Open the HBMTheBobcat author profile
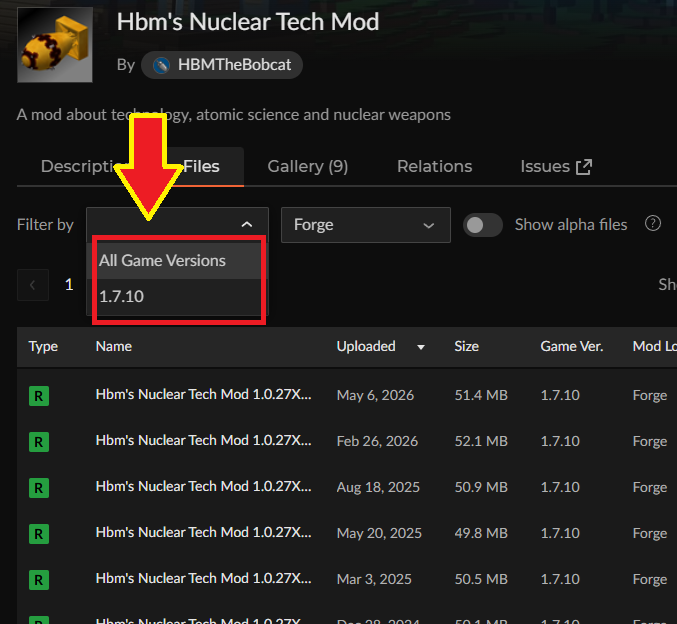This screenshot has width=677, height=624. pyautogui.click(x=222, y=65)
